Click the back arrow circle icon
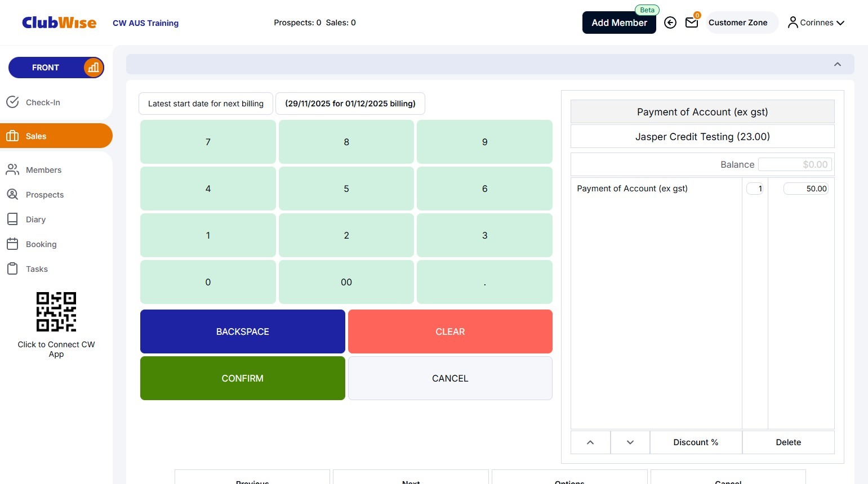This screenshot has width=868, height=484. (670, 23)
